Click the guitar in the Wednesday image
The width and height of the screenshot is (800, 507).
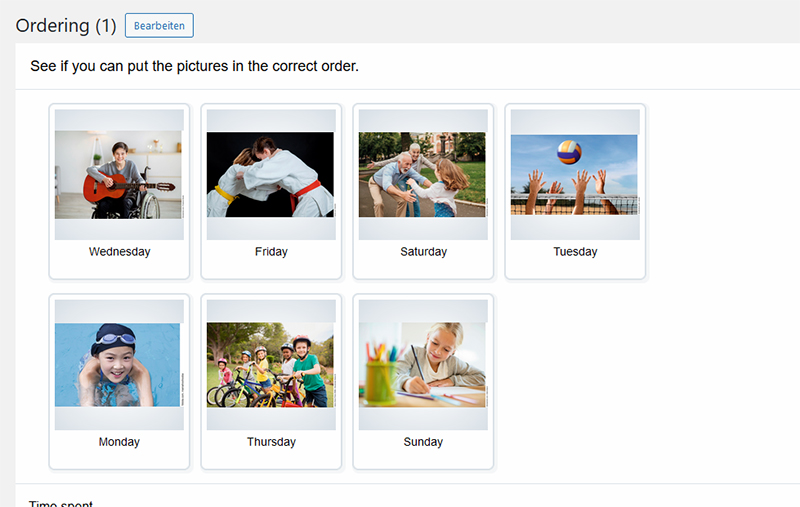[128, 188]
